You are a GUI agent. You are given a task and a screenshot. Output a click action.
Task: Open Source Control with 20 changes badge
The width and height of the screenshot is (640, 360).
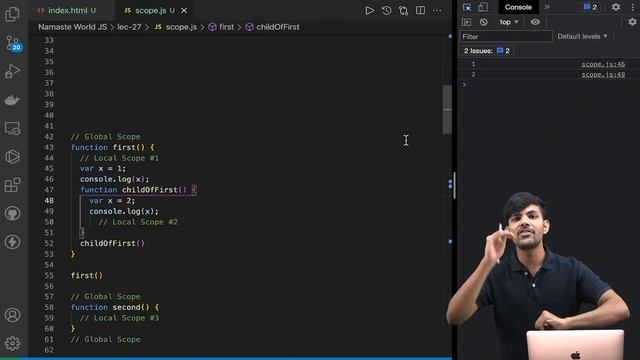(x=13, y=43)
